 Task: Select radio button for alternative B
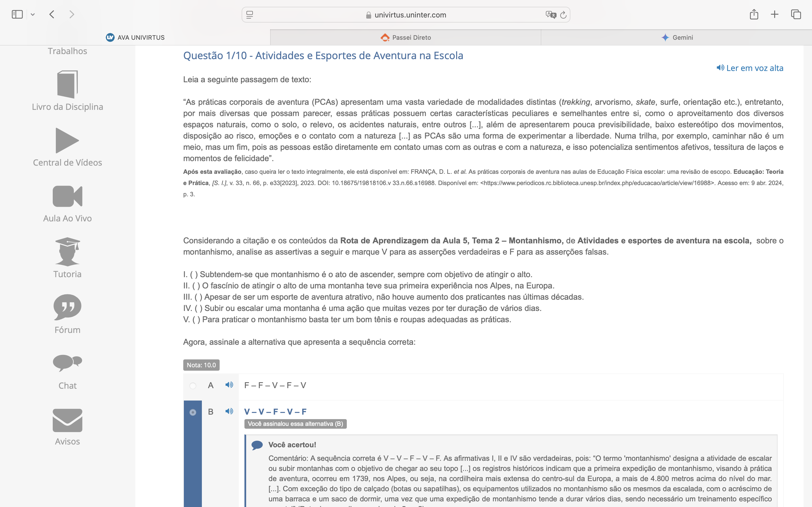[x=193, y=412]
